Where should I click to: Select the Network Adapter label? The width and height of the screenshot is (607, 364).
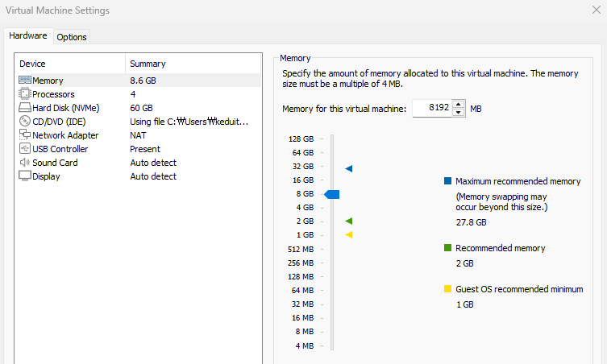65,135
